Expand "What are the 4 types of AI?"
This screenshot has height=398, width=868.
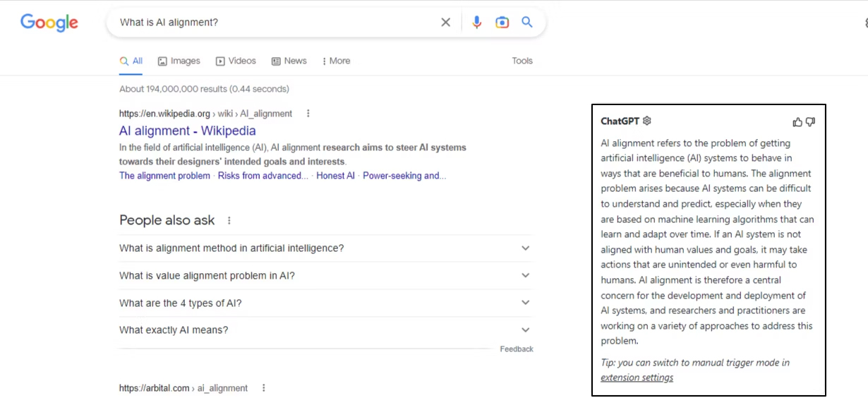[x=525, y=303]
